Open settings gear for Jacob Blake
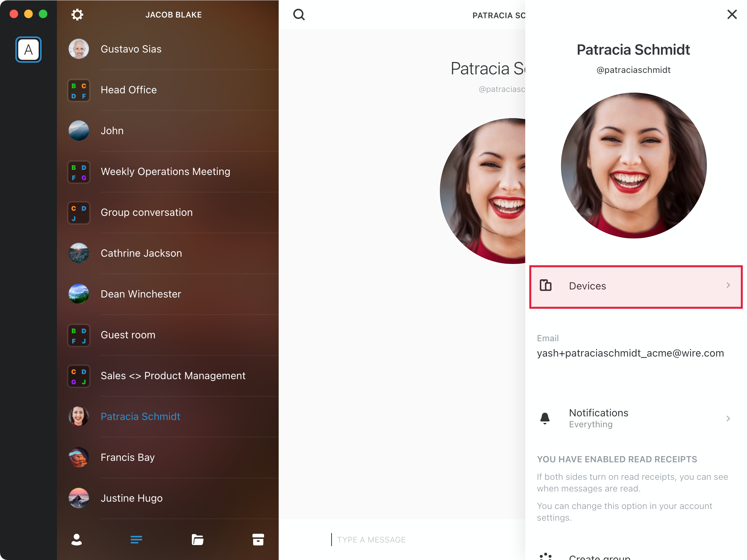747x560 pixels. coord(78,15)
